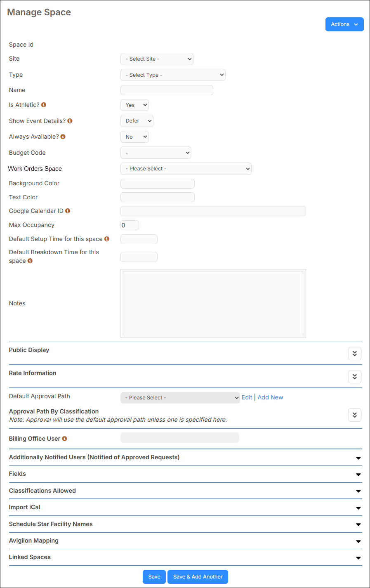The height and width of the screenshot is (588, 370).
Task: Click info icon beside Google Calendar ID
Action: click(x=68, y=211)
